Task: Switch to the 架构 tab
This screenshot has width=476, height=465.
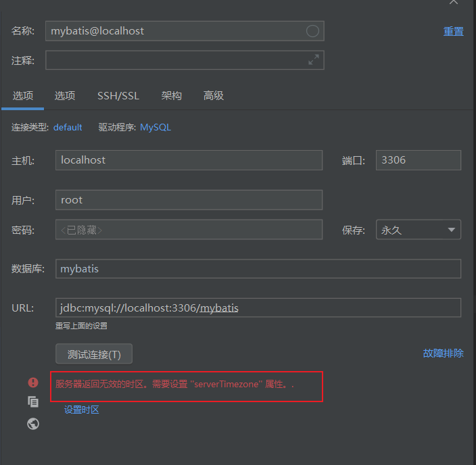Action: coord(172,96)
